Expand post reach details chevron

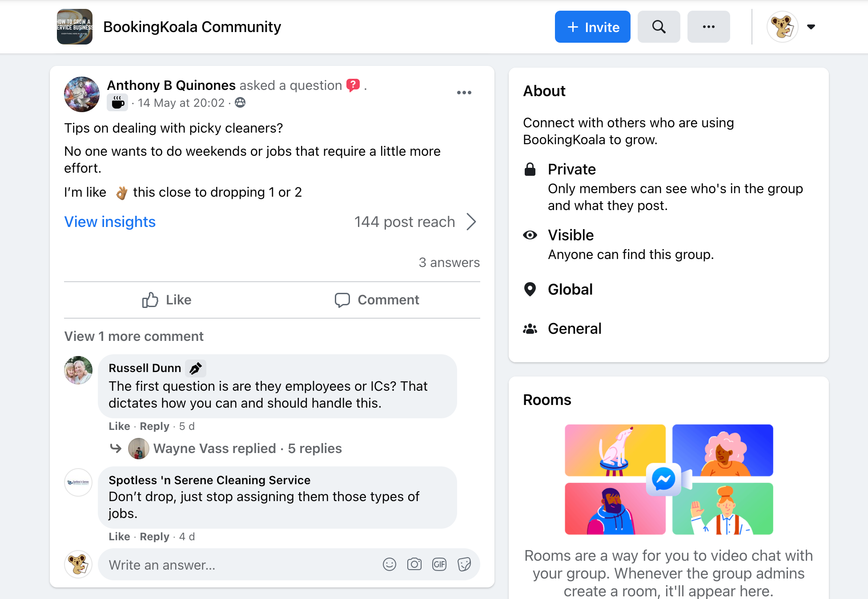coord(471,222)
